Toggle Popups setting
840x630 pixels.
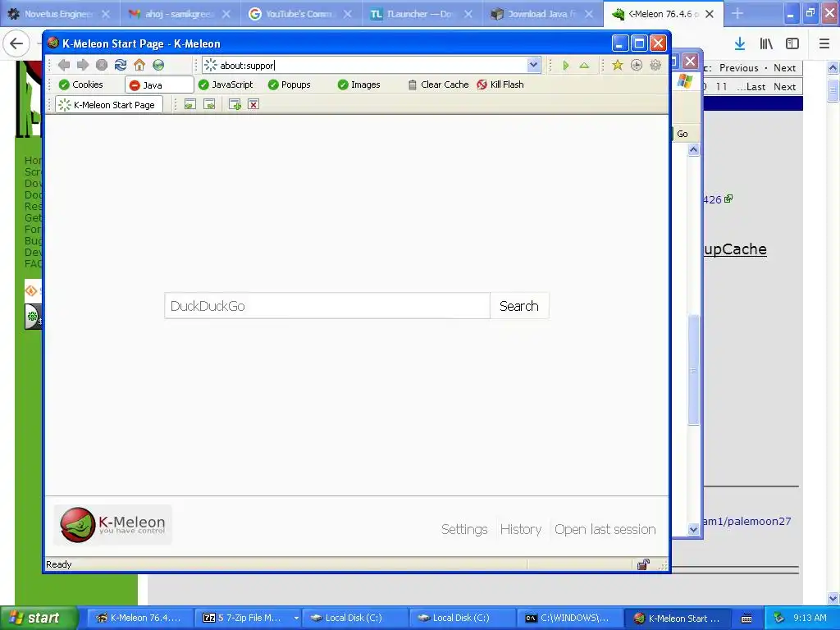[x=290, y=84]
